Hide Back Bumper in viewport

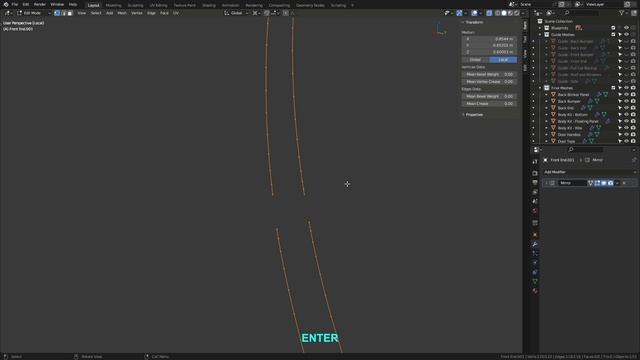(x=627, y=101)
